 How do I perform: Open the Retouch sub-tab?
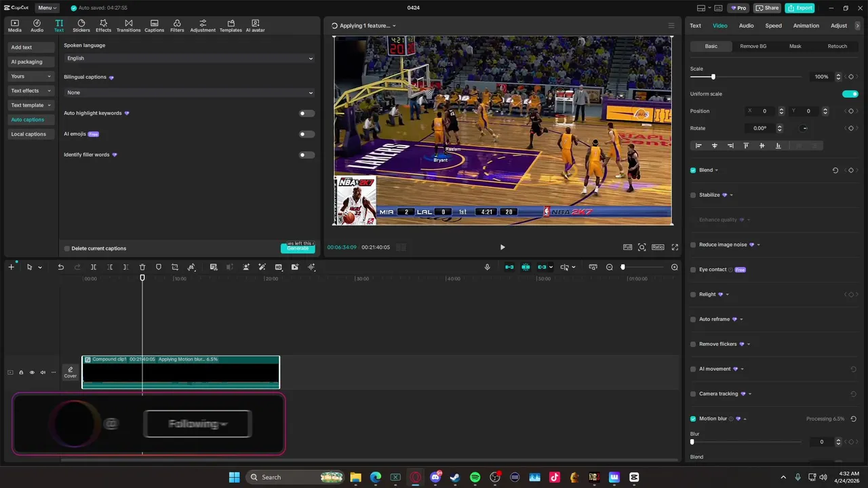pos(837,46)
